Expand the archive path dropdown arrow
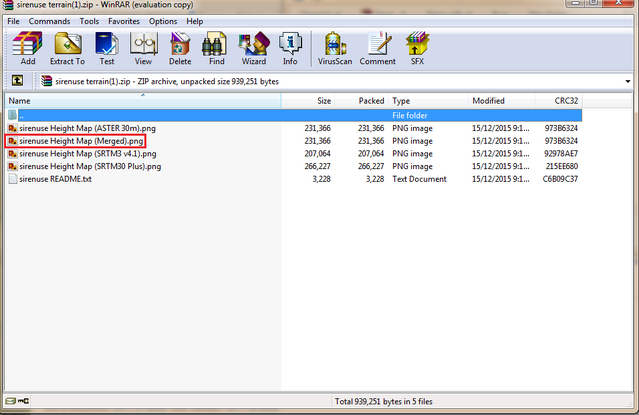639x415 pixels. click(x=628, y=82)
